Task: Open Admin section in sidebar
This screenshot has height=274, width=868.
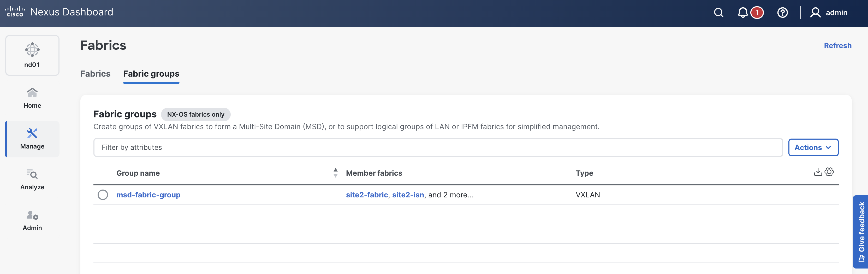Action: [32, 221]
